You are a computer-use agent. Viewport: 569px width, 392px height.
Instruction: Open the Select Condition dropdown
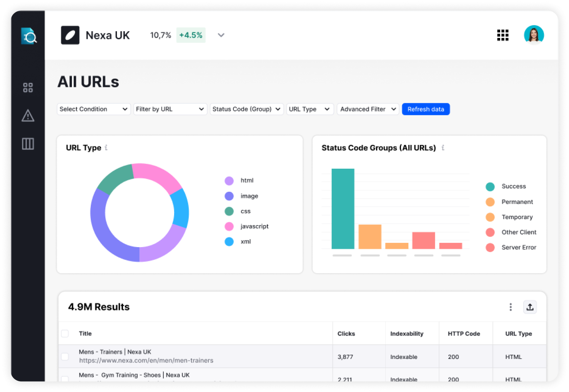coord(93,109)
